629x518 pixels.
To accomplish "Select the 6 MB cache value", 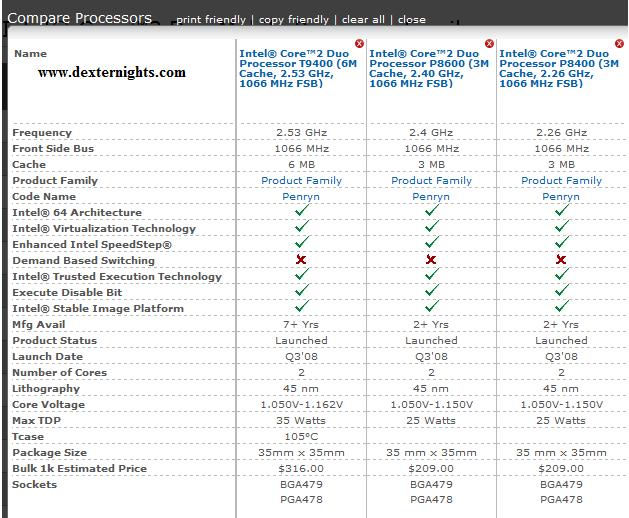I will pyautogui.click(x=301, y=165).
